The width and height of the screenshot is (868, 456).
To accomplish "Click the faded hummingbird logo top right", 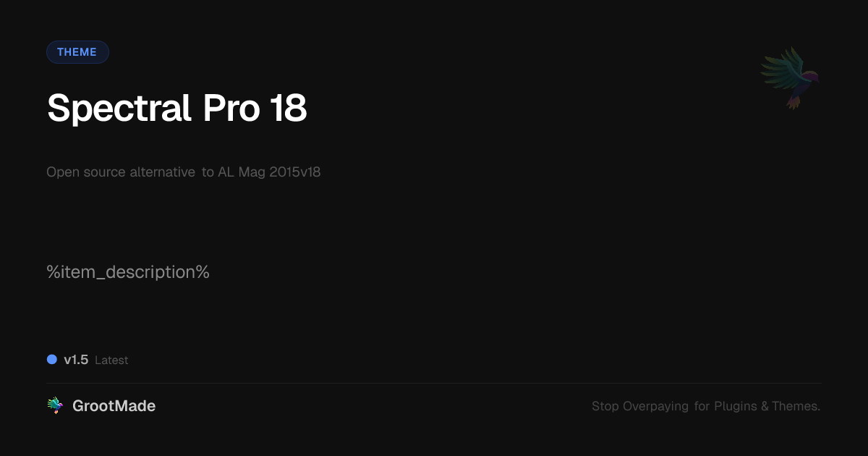I will coord(790,78).
